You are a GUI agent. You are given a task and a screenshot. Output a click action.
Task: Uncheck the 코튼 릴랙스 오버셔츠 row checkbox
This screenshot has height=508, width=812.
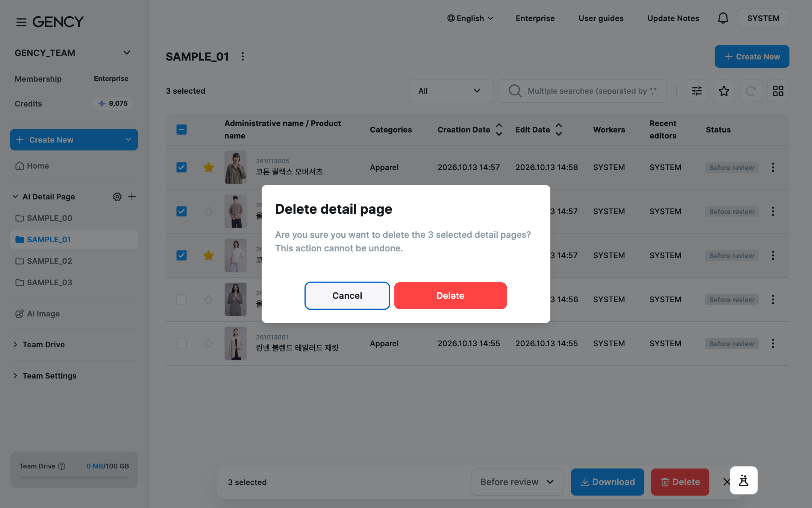[x=182, y=167]
